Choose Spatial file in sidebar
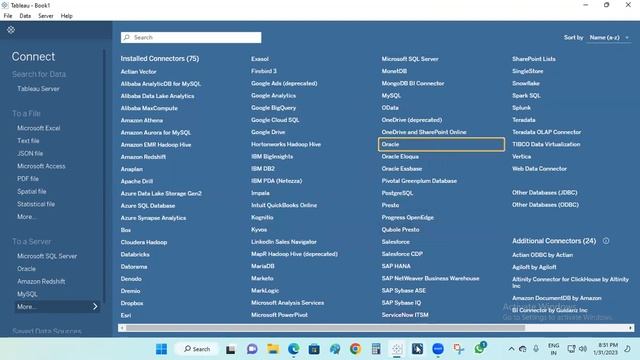640x360 pixels. point(31,191)
